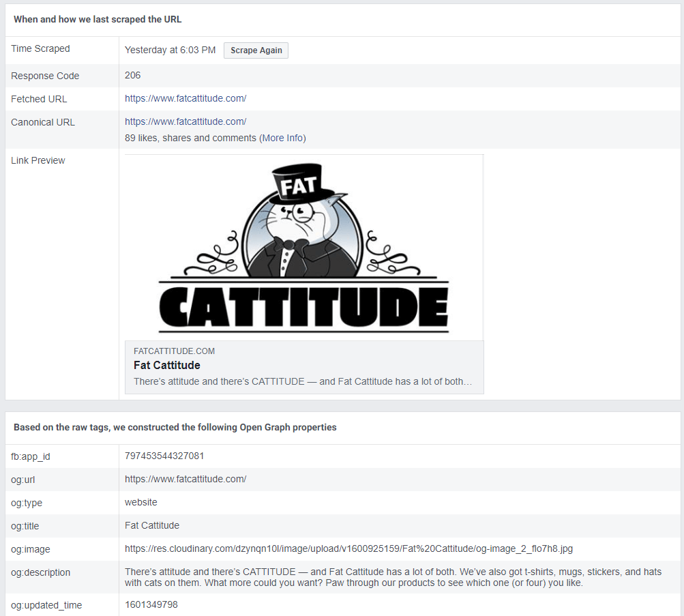This screenshot has width=684, height=616.
Task: Open the Fetched URL fatcattitude.com link
Action: [x=185, y=99]
